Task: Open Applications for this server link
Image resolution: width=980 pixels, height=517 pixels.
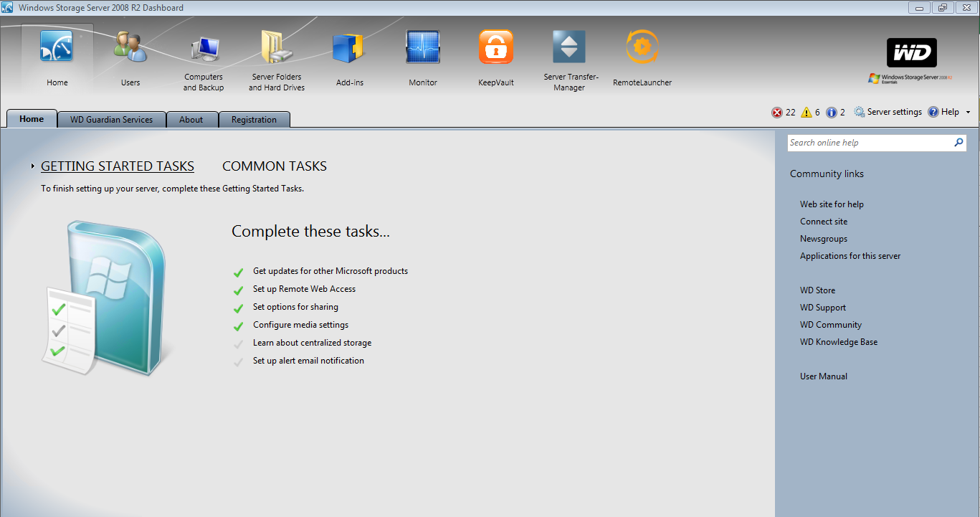Action: (x=850, y=256)
